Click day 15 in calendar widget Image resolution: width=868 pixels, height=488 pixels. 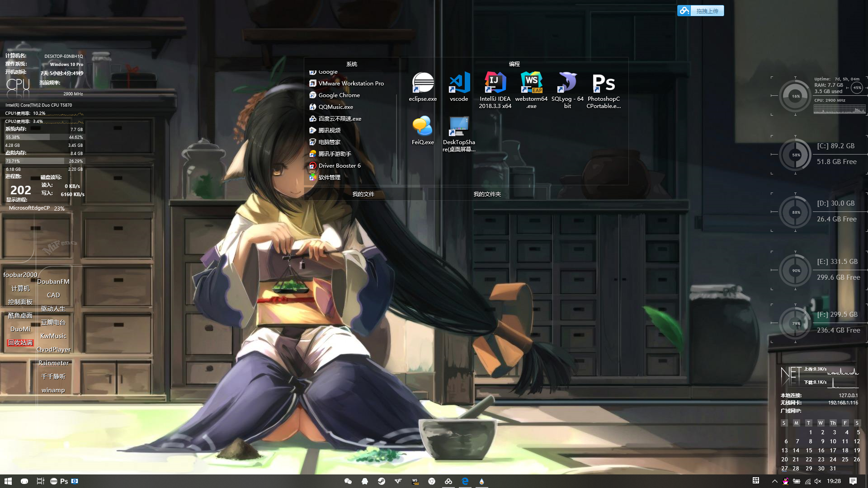point(809,450)
